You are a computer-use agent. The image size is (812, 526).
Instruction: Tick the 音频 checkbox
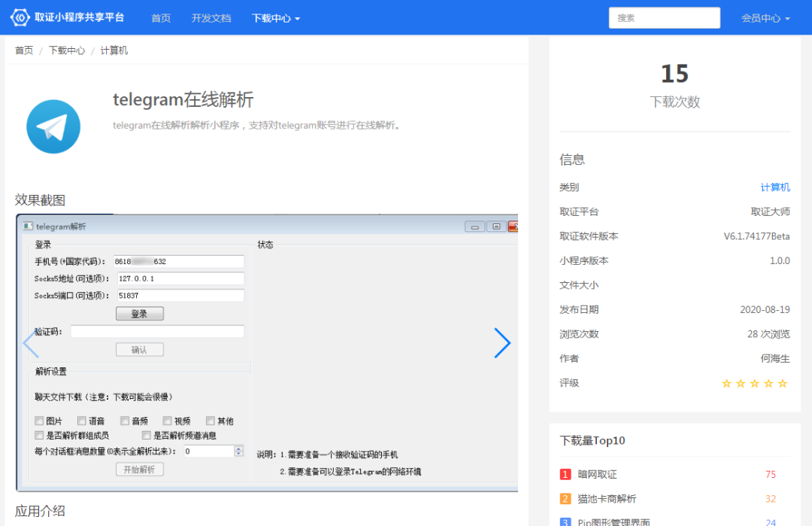[125, 421]
